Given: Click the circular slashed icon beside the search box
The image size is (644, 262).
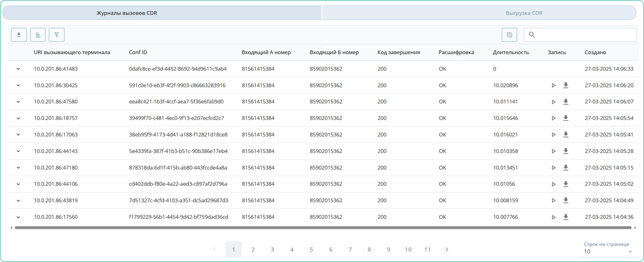Looking at the screenshot, I should click(x=509, y=35).
